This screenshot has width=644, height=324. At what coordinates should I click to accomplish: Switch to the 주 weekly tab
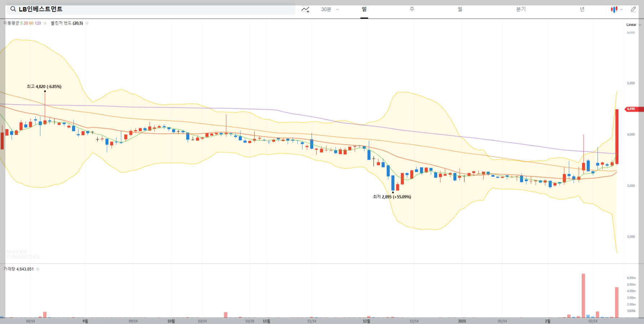(x=412, y=9)
